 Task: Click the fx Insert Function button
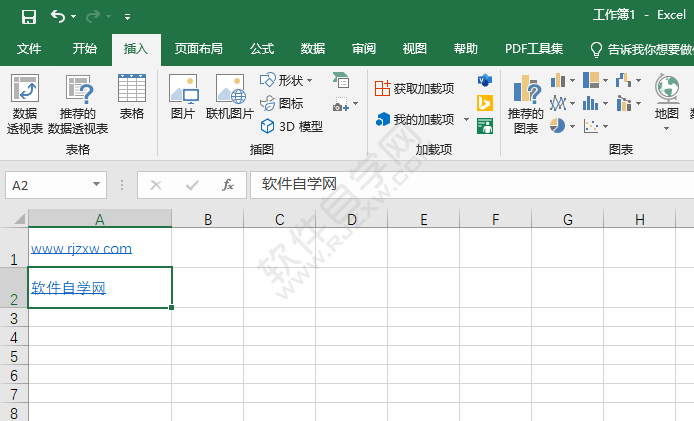pyautogui.click(x=228, y=185)
